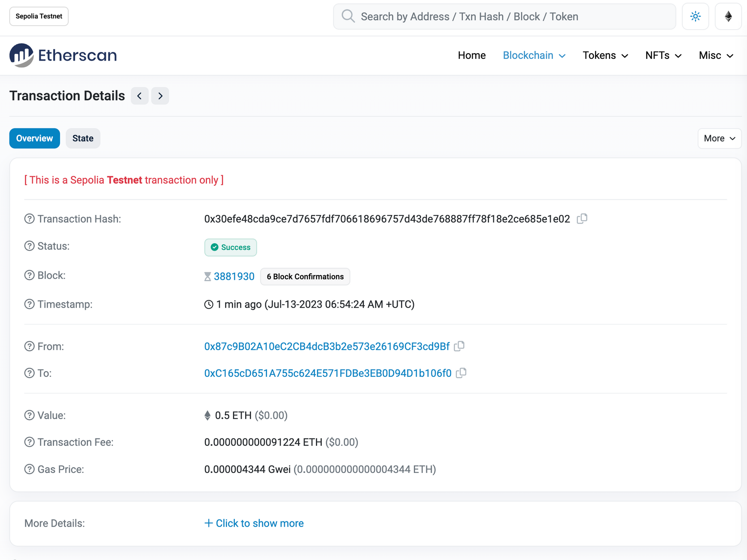The height and width of the screenshot is (560, 747).
Task: Copy the transaction hash
Action: tap(582, 219)
